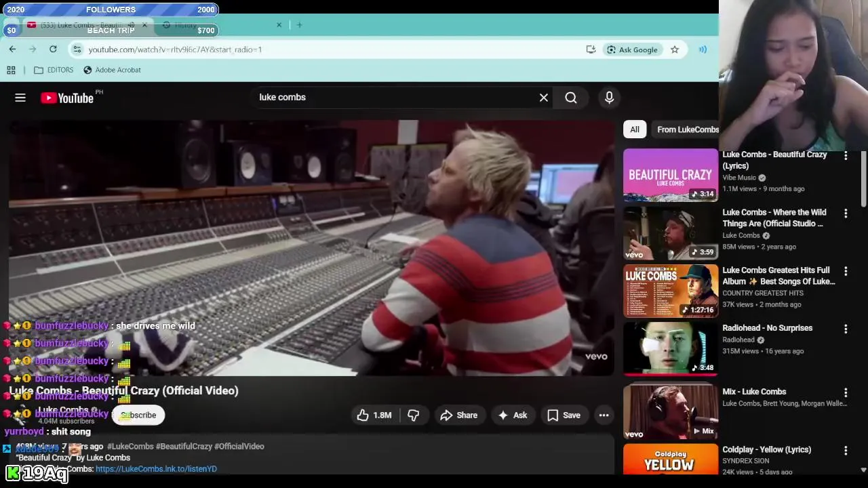Open options for Luke Combs Greatest Hits
Viewport: 868px width, 488px height.
pos(846,271)
